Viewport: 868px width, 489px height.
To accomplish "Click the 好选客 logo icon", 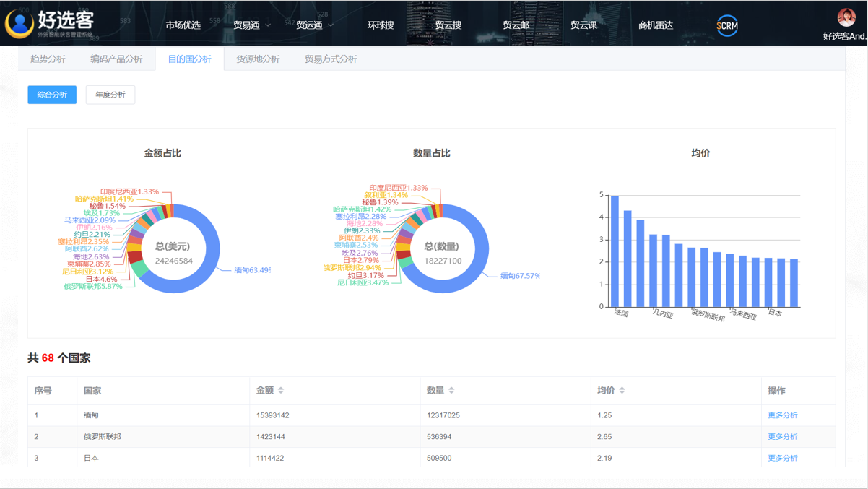I will coord(19,24).
